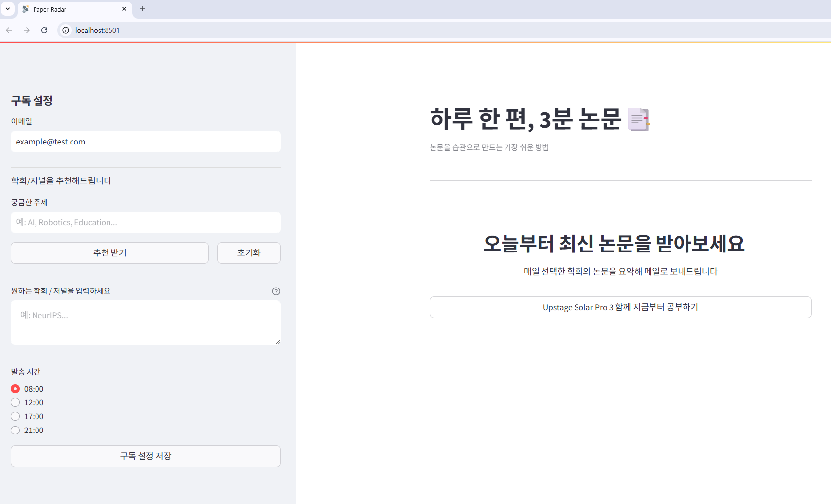Show help tooltip icon for 학회/저널 input
The height and width of the screenshot is (504, 831).
pyautogui.click(x=276, y=291)
